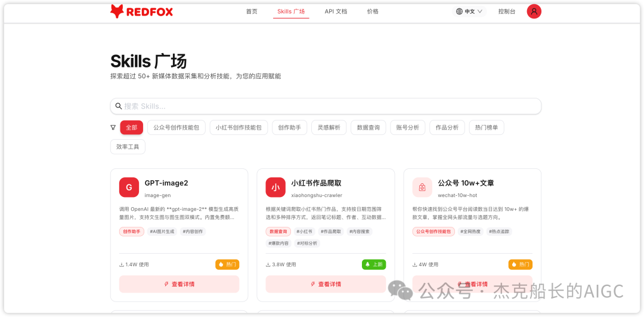
Task: Open the 价格 page
Action: pos(373,11)
